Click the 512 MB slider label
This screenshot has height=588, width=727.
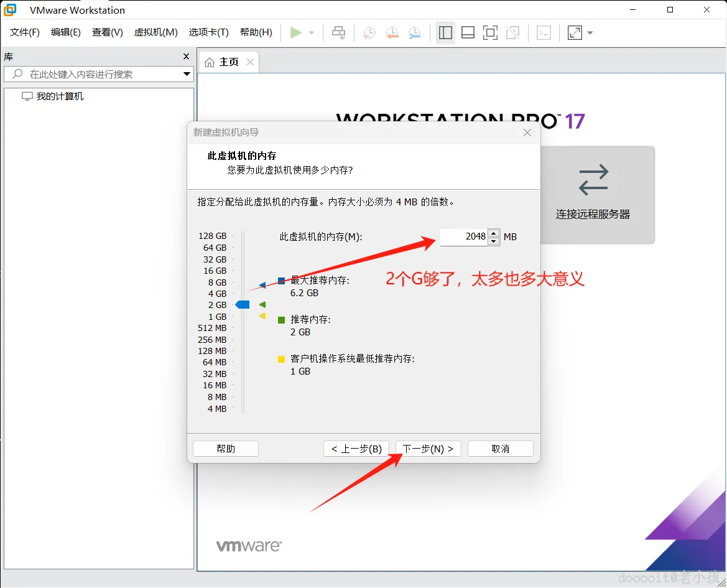(212, 329)
